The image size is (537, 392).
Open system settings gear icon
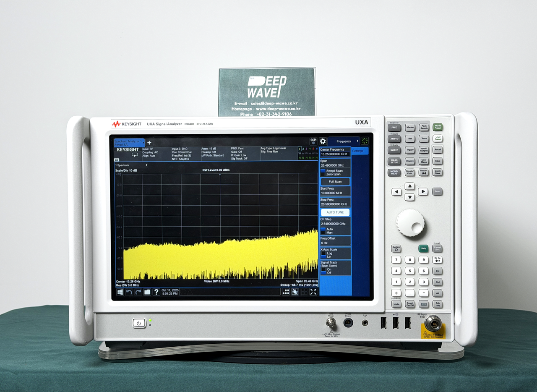(323, 141)
